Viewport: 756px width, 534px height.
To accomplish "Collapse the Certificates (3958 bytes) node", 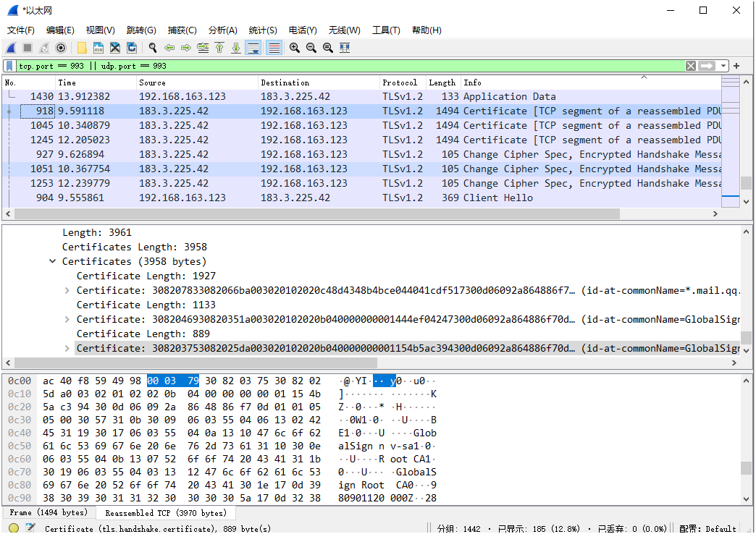I will pyautogui.click(x=52, y=261).
